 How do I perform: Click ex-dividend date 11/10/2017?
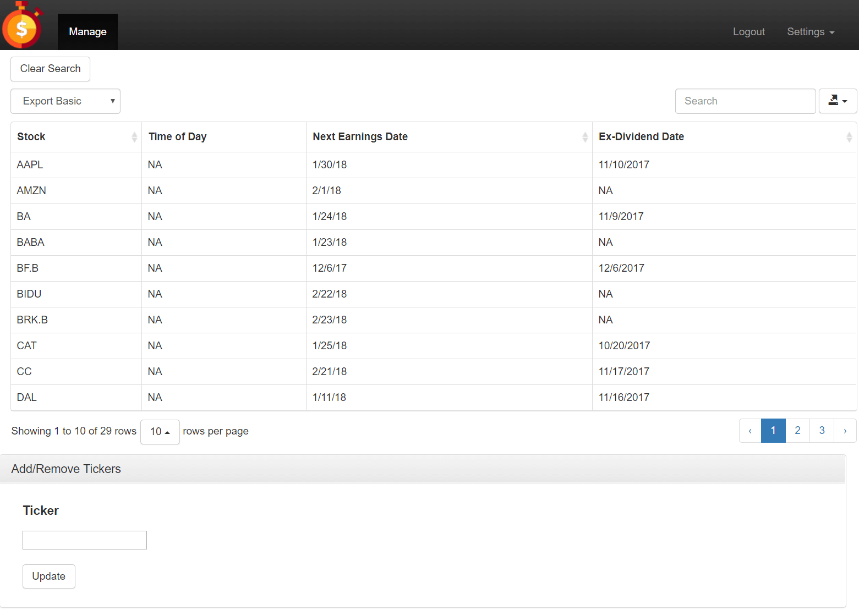click(624, 165)
